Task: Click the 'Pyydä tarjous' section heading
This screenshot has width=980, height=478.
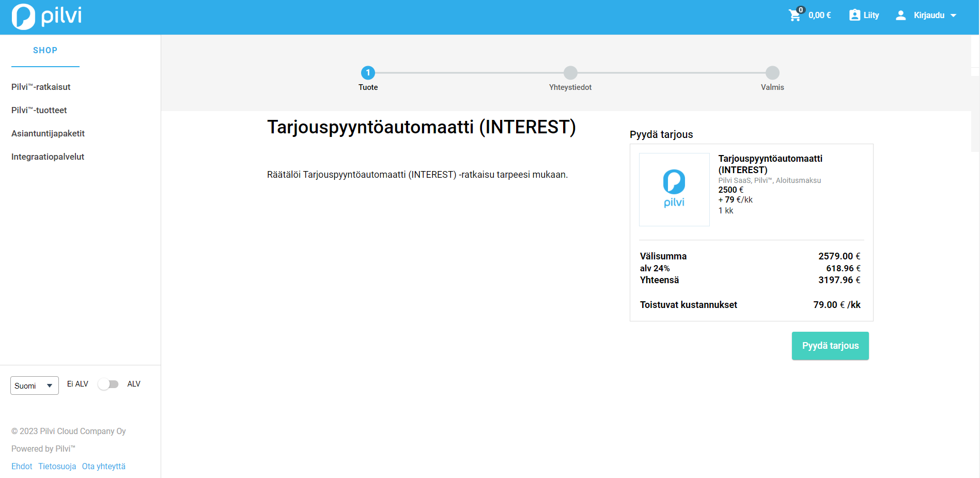Action: pos(661,134)
